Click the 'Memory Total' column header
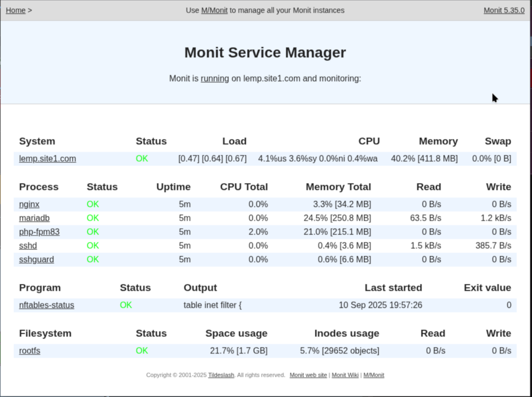This screenshot has width=532, height=397. pos(338,187)
